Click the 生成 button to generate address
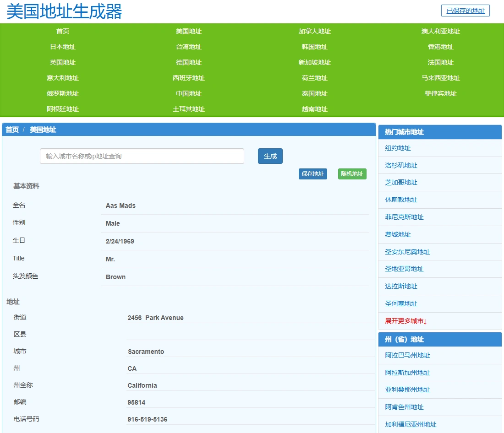 [x=270, y=156]
